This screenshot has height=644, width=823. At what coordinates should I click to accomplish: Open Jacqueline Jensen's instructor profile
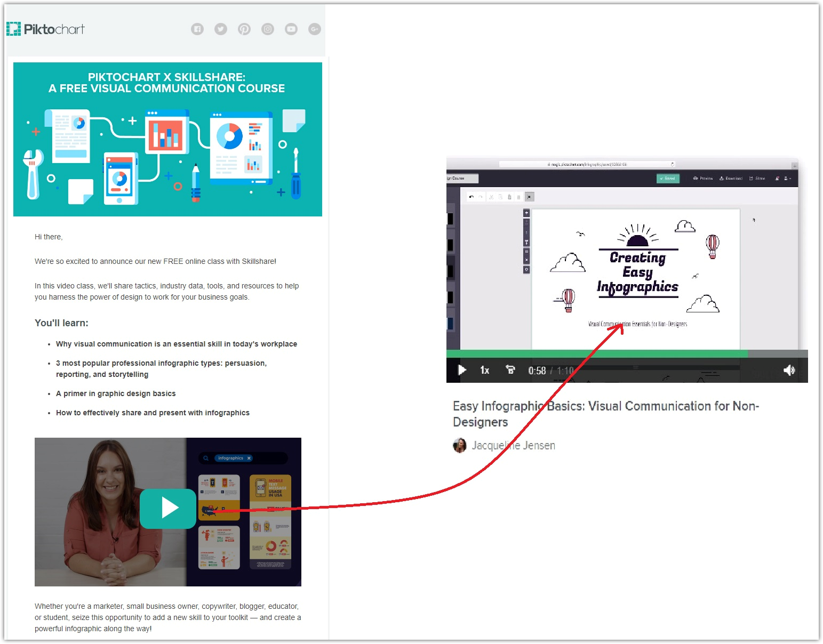pyautogui.click(x=513, y=445)
